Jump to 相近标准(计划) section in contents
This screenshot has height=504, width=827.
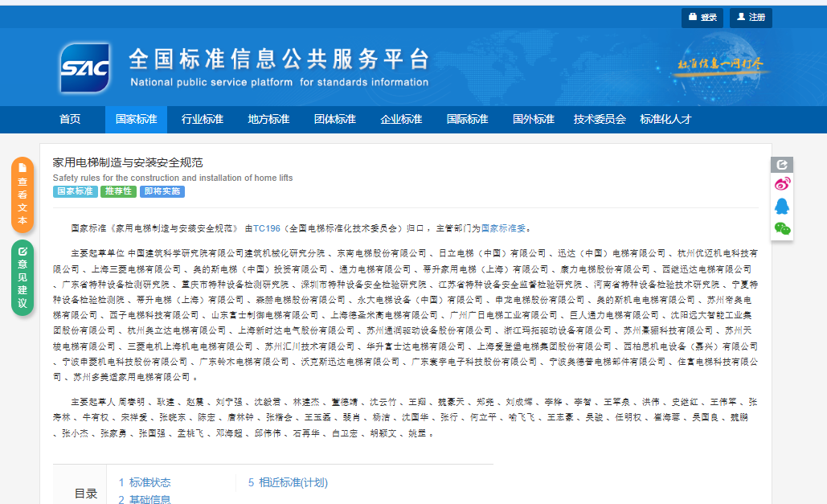[x=288, y=482]
